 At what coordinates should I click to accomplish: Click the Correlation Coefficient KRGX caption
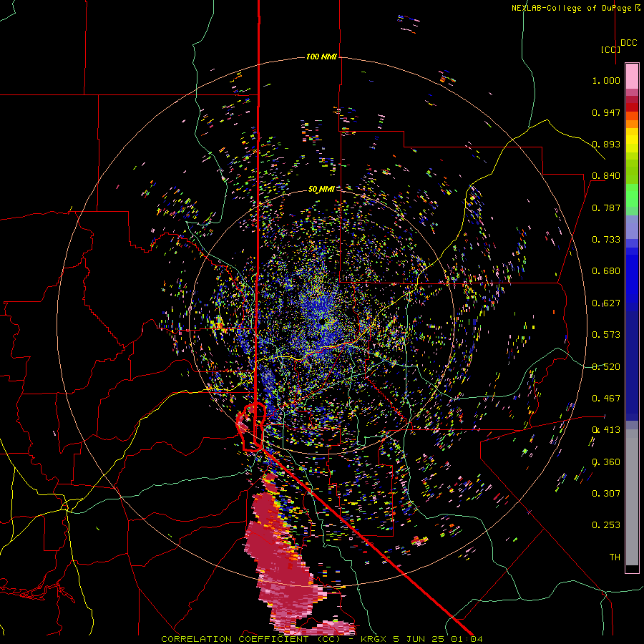point(321,639)
